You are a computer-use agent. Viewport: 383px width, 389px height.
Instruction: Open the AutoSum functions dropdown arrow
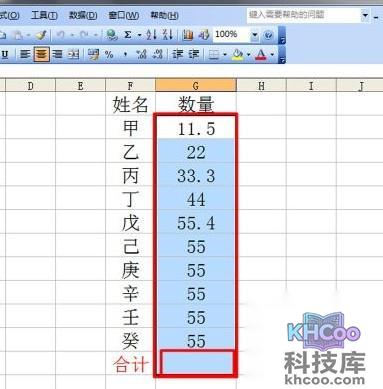(x=139, y=35)
